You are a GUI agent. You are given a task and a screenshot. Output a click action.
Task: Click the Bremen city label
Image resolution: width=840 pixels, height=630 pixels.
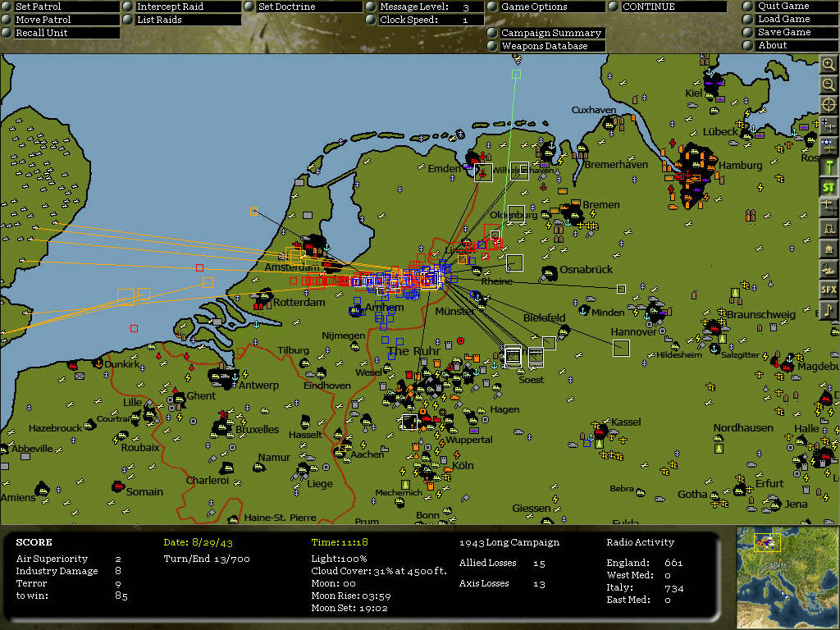tap(601, 204)
